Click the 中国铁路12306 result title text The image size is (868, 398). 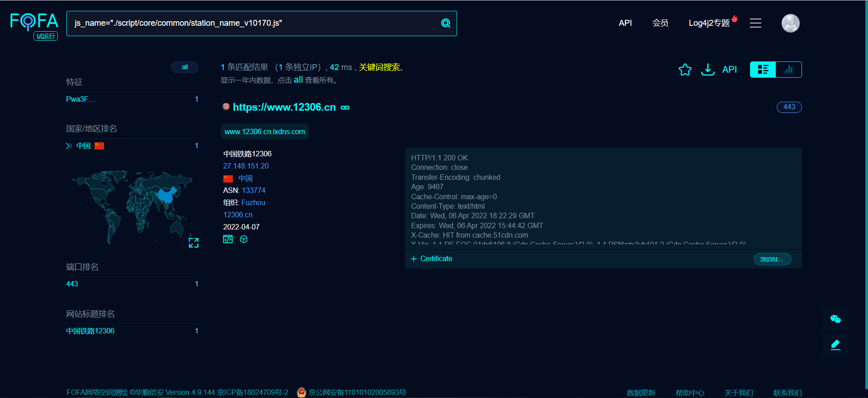point(247,154)
